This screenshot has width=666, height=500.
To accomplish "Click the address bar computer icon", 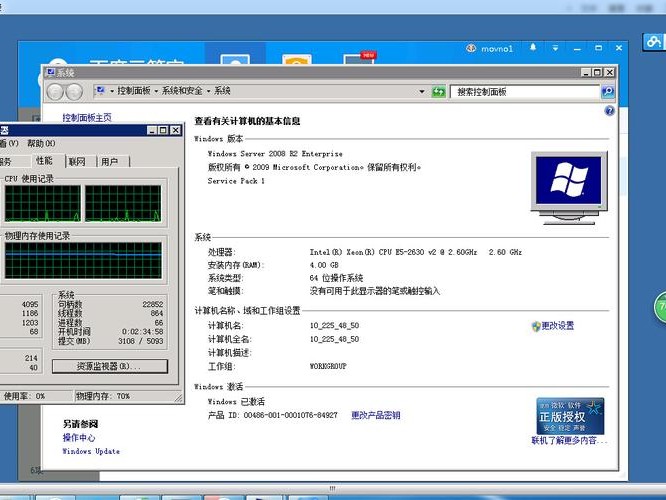I will 101,90.
